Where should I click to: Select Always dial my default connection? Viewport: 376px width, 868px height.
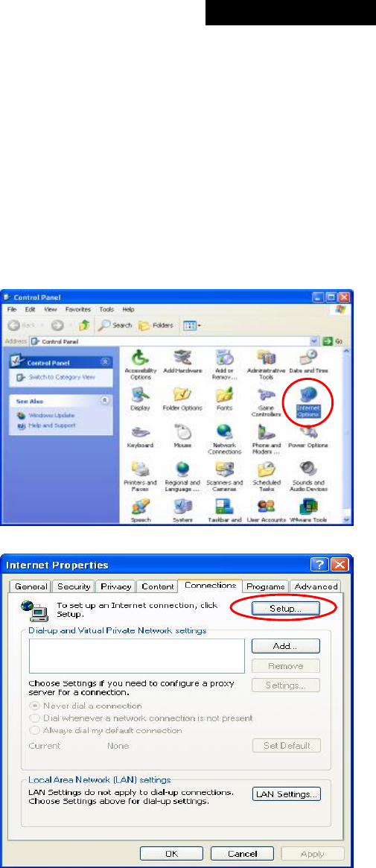pos(106,730)
